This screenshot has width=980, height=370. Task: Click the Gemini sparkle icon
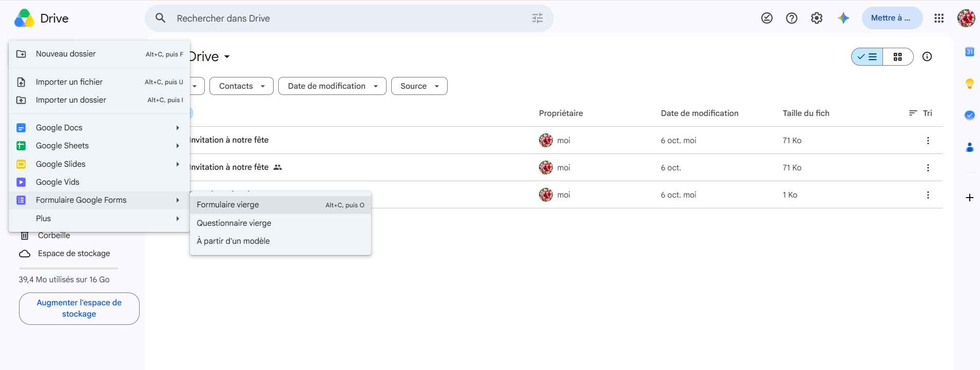pos(843,18)
